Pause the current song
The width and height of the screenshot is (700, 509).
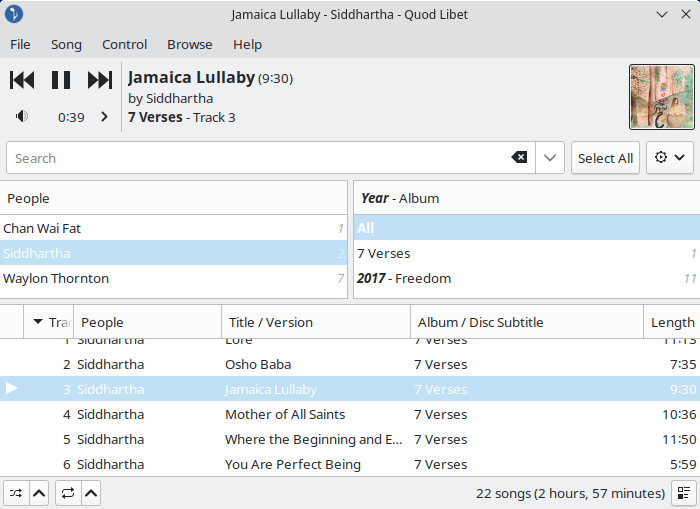[61, 80]
